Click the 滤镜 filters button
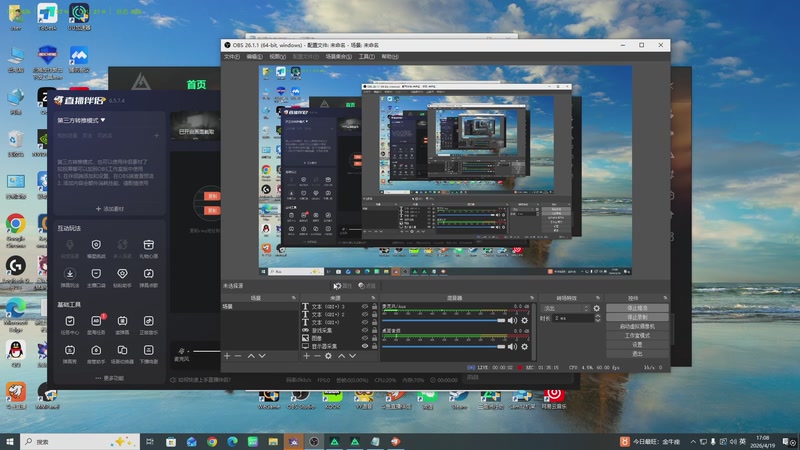Viewport: 800px width, 450px height. [x=367, y=286]
